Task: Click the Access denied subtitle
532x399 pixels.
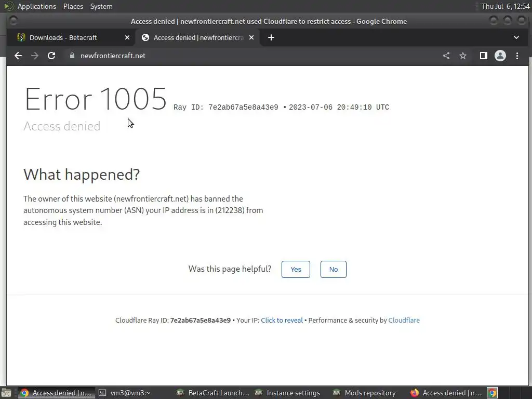Action: pyautogui.click(x=62, y=126)
